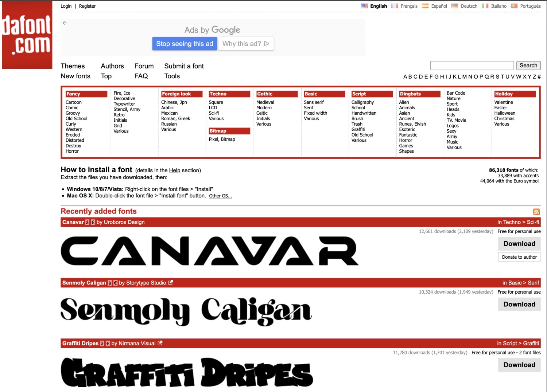The width and height of the screenshot is (547, 392).
Task: Choose the Deutsch flag icon
Action: coord(454,6)
